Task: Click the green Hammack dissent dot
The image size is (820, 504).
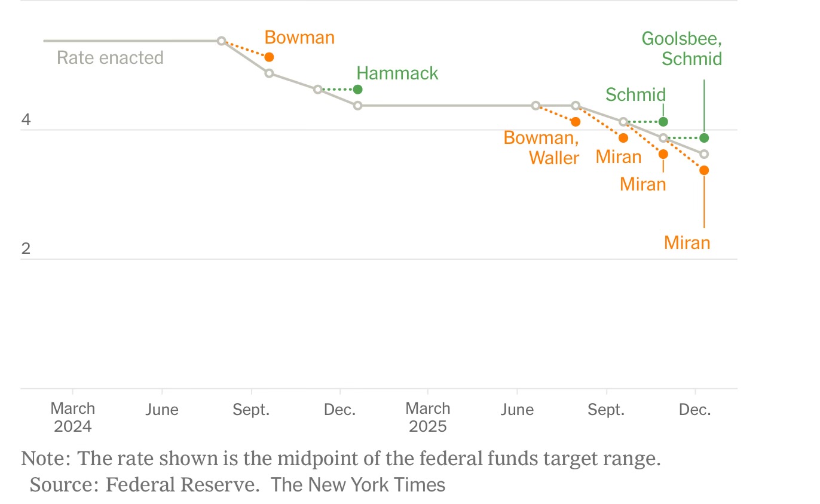Action: click(x=357, y=90)
